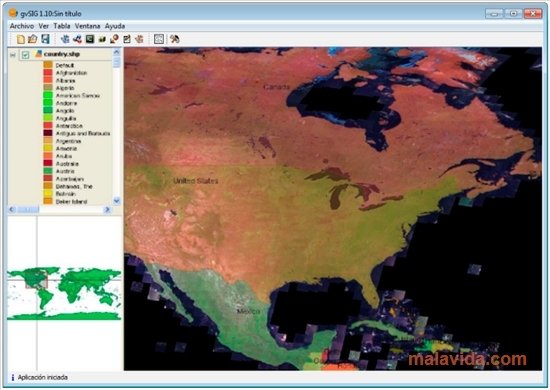Click legend panel scroll up arrow
This screenshot has height=390, width=550.
[x=116, y=52]
